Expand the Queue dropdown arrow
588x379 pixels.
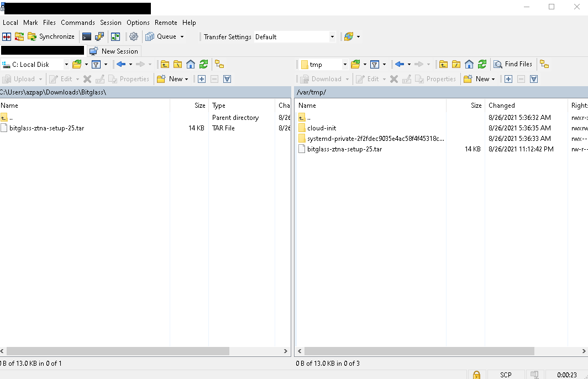182,36
